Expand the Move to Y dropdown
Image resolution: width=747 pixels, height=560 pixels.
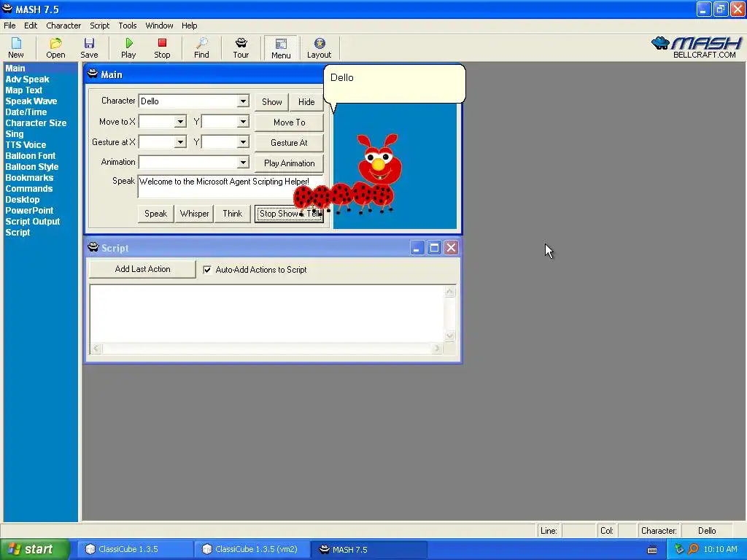(x=243, y=122)
